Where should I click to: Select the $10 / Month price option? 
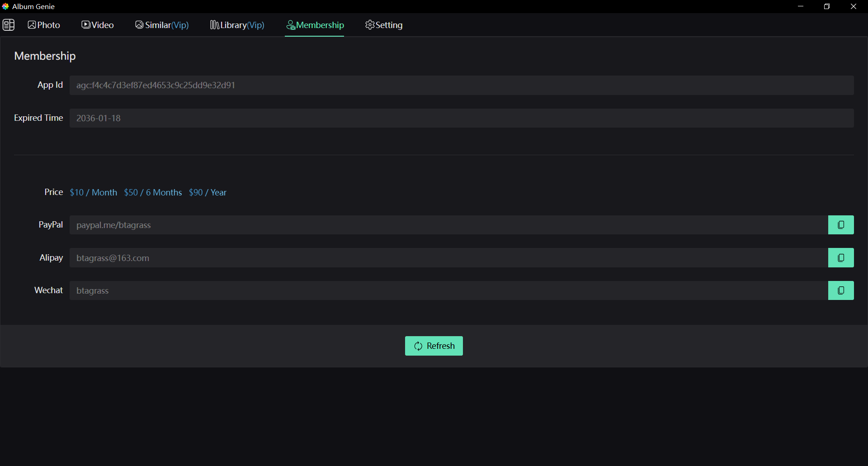point(93,192)
